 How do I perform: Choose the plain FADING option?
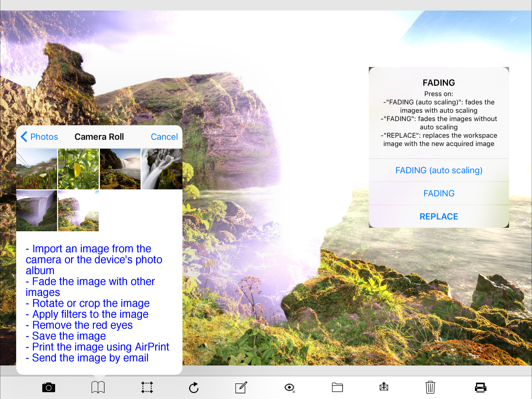click(x=439, y=193)
